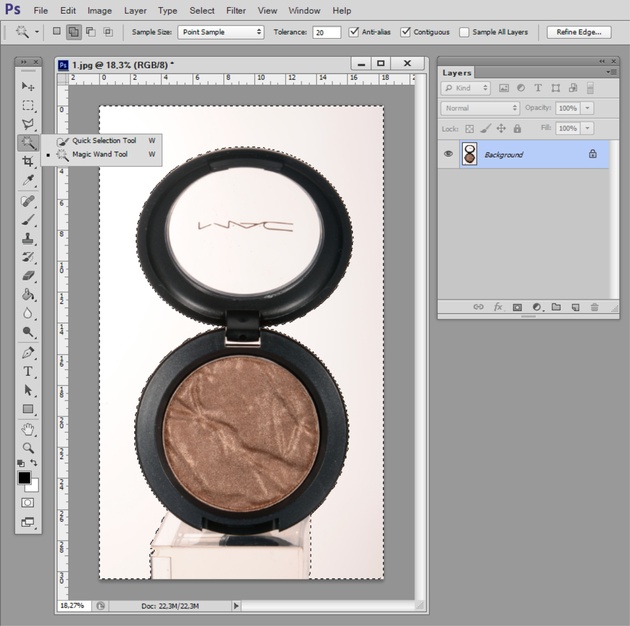The image size is (630, 626).
Task: Select the Eraser tool
Action: [28, 276]
